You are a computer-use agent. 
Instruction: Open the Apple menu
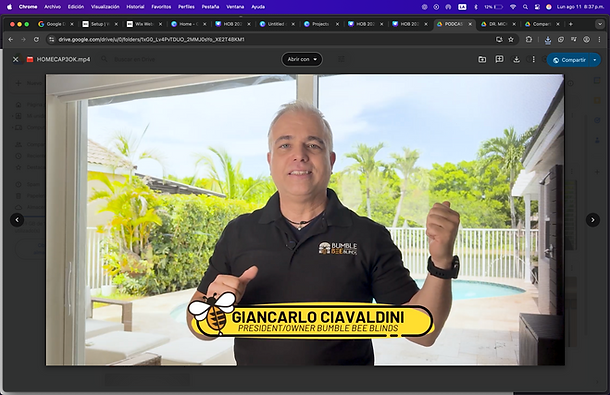click(9, 7)
